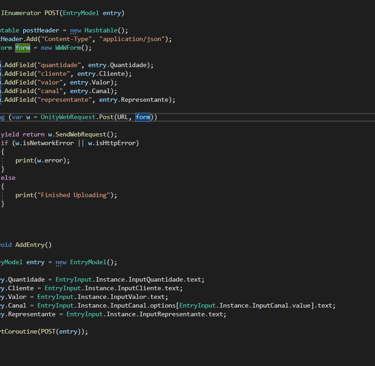375x366 pixels.
Task: Click InputQuantidade in the Quantidade assignment
Action: coord(159,279)
